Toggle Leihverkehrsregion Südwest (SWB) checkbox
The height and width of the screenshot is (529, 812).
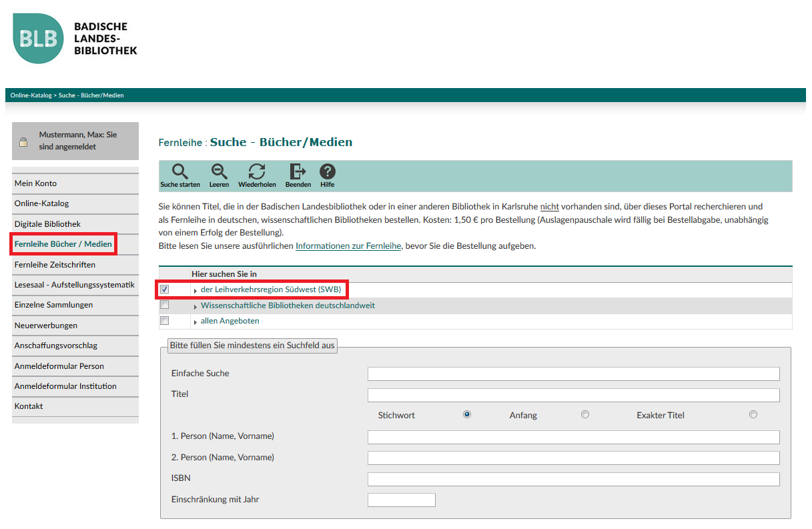pos(164,290)
